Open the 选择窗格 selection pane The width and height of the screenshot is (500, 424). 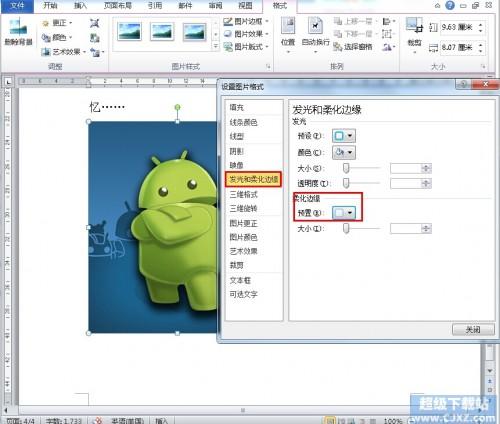pos(353,47)
